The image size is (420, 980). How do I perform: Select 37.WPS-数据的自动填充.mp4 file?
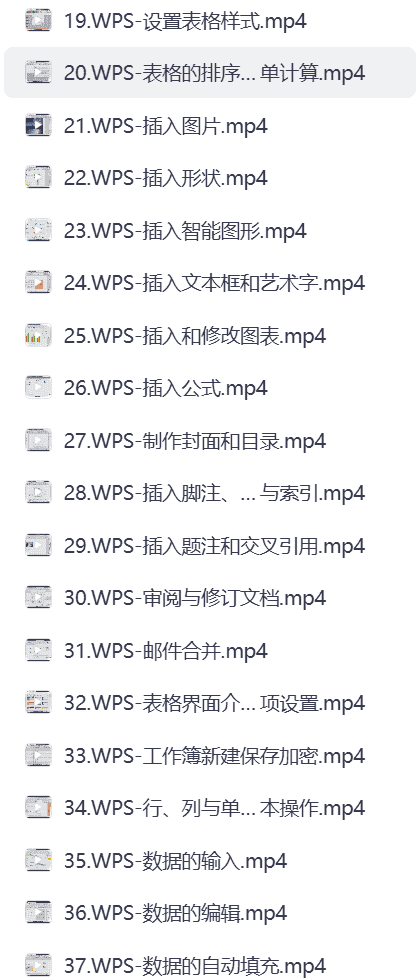point(210,963)
